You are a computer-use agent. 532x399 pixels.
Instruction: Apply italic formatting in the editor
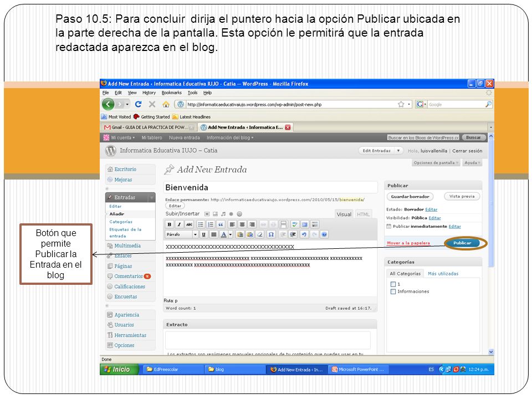point(179,224)
